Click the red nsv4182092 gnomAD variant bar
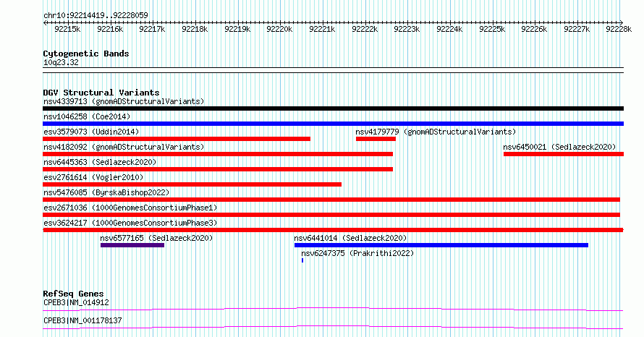The height and width of the screenshot is (337, 644). coord(218,154)
